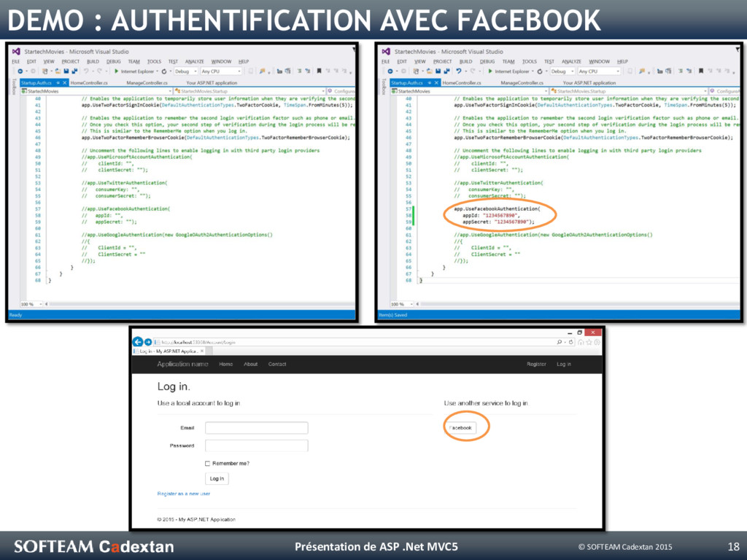Pin the Startup.Auth.cs tab in left Visual Studio
The width and height of the screenshot is (747, 560).
click(58, 83)
